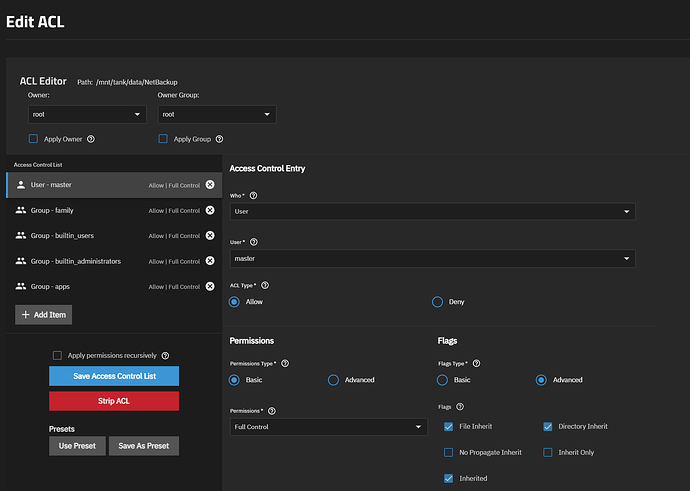
Task: Show help for Apply permissions recursively
Action: pos(165,355)
